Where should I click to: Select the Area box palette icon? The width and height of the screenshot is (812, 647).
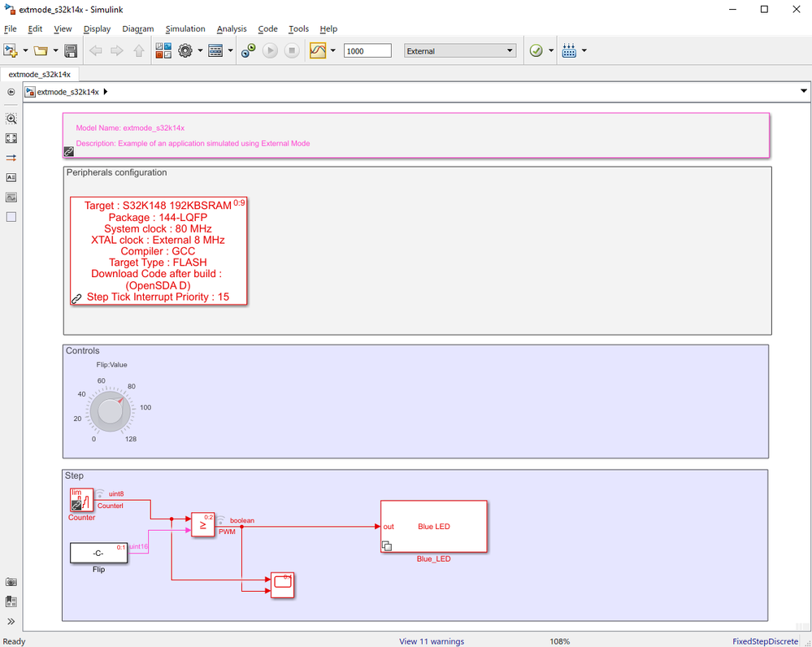(x=11, y=217)
